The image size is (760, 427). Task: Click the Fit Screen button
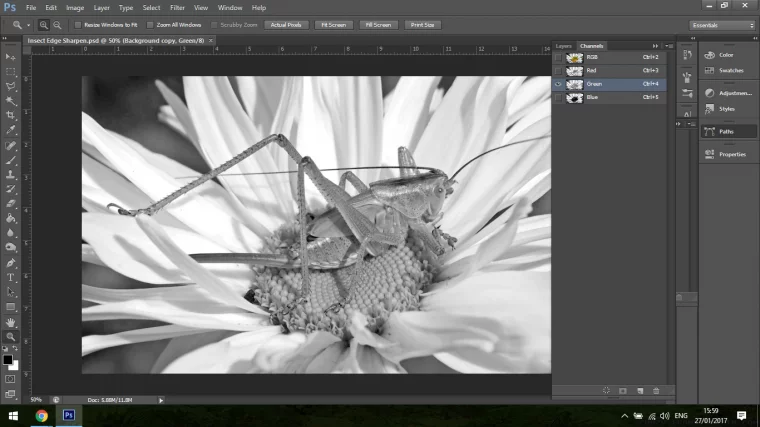(333, 25)
